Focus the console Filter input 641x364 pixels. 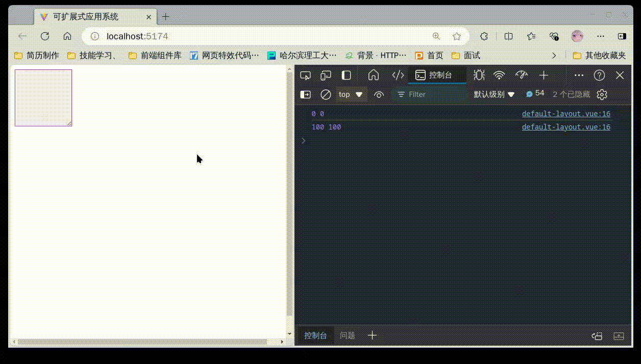pos(429,94)
